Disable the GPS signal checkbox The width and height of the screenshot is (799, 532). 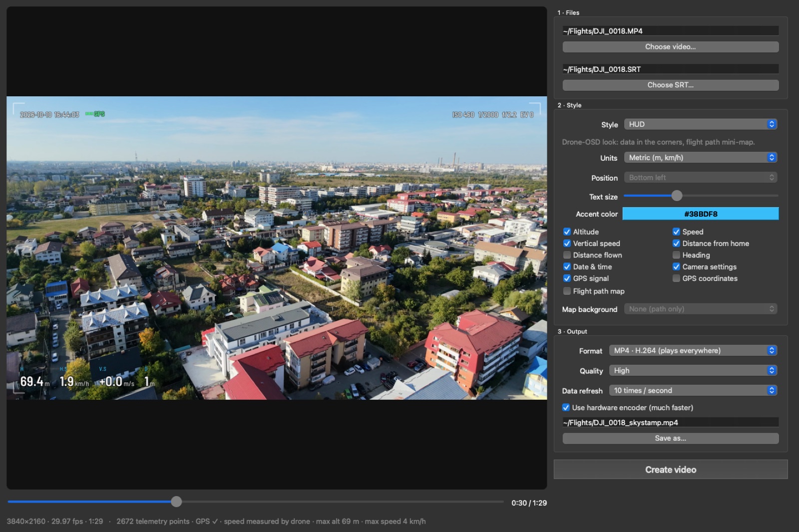pos(567,278)
